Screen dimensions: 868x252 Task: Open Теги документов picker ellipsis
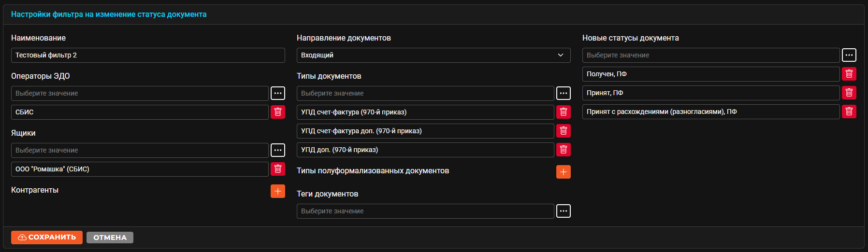tap(564, 211)
